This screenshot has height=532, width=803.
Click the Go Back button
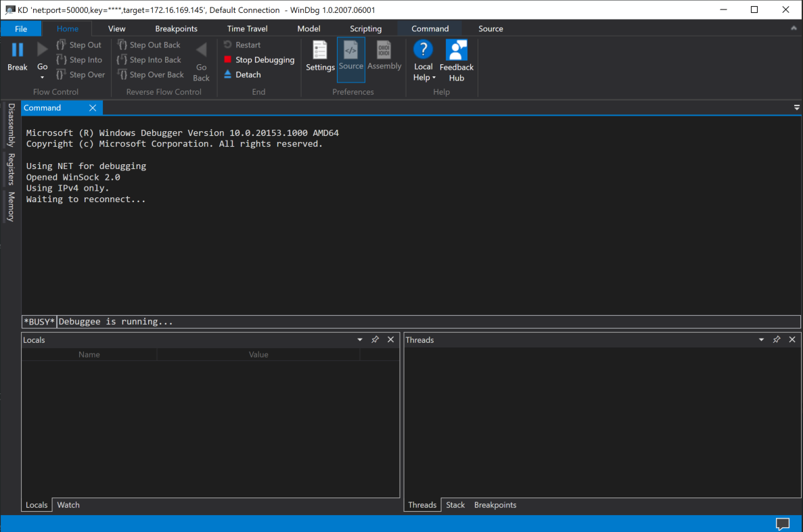click(x=201, y=61)
